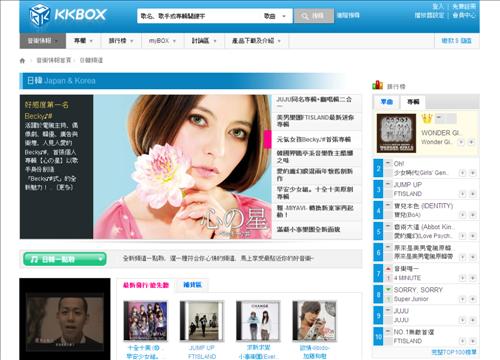Switch to the 單曲 chart tab
Viewport: 500px width, 360px height.
pos(386,102)
